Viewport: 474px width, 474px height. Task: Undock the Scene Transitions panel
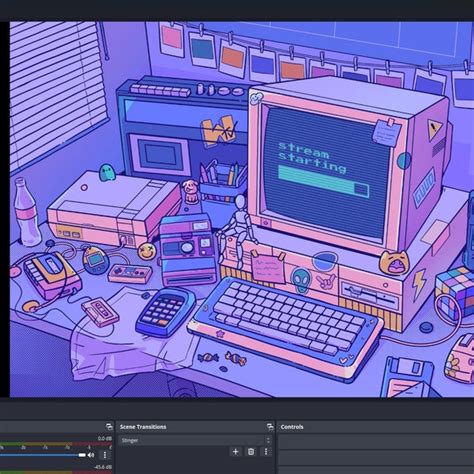(270, 427)
